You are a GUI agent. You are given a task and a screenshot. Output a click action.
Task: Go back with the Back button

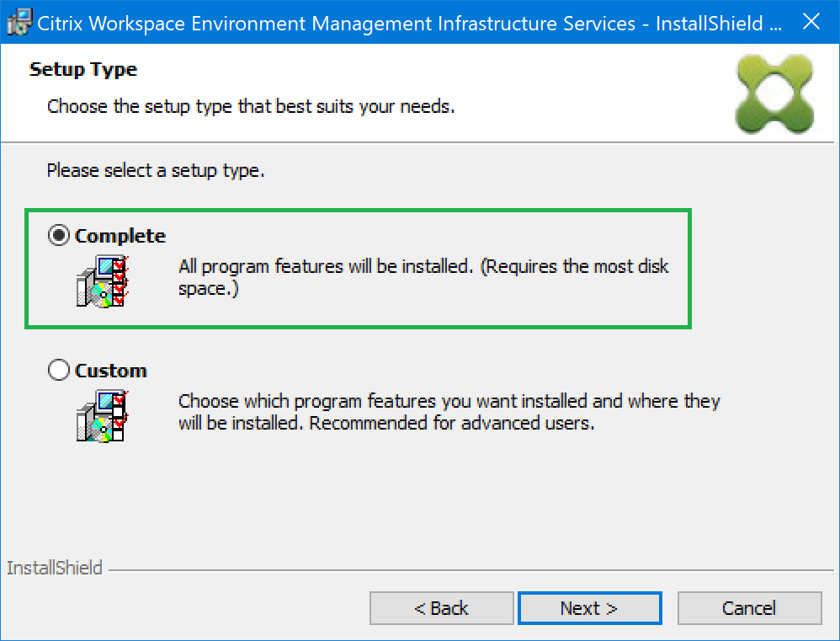441,608
